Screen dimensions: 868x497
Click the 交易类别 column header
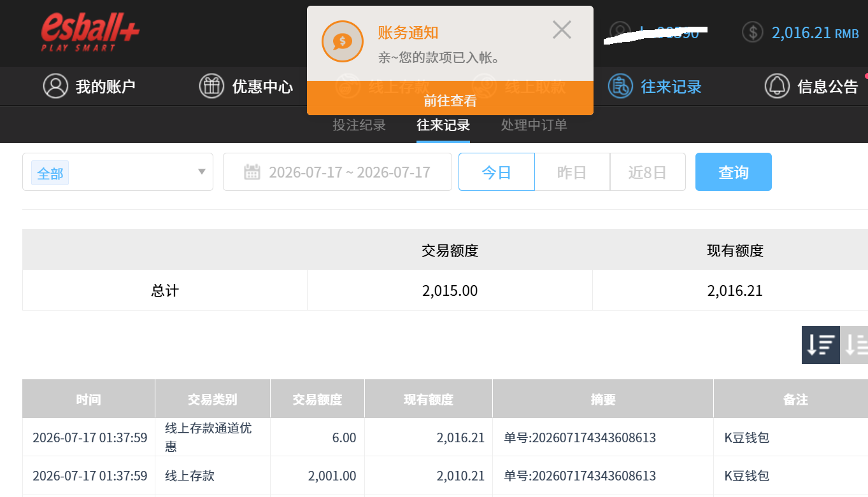pyautogui.click(x=213, y=399)
